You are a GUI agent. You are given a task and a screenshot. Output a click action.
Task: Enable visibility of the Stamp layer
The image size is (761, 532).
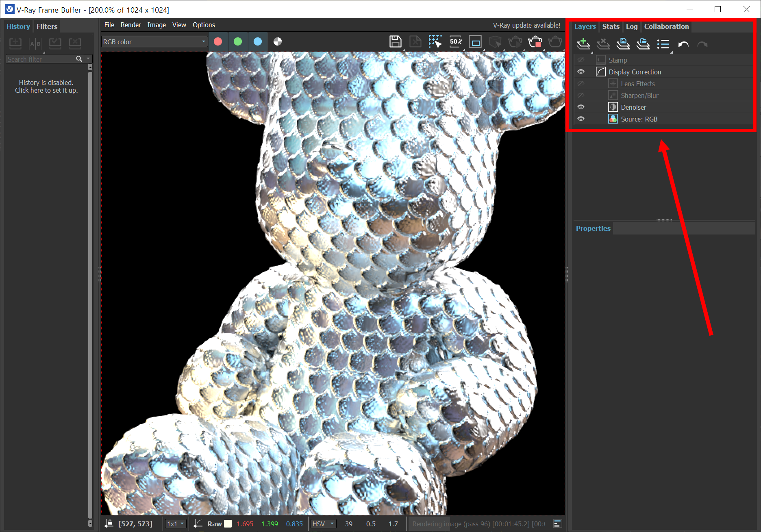tap(581, 60)
